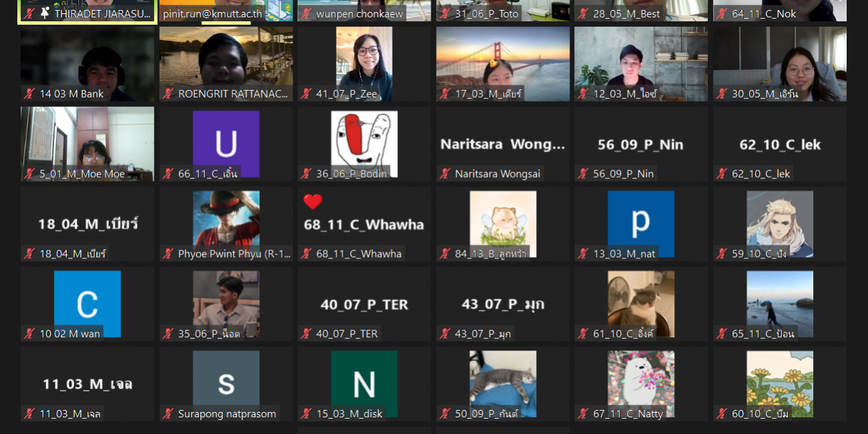Click the 40_07_P_TER participant tile
Screen dimensions: 868x434
364,304
